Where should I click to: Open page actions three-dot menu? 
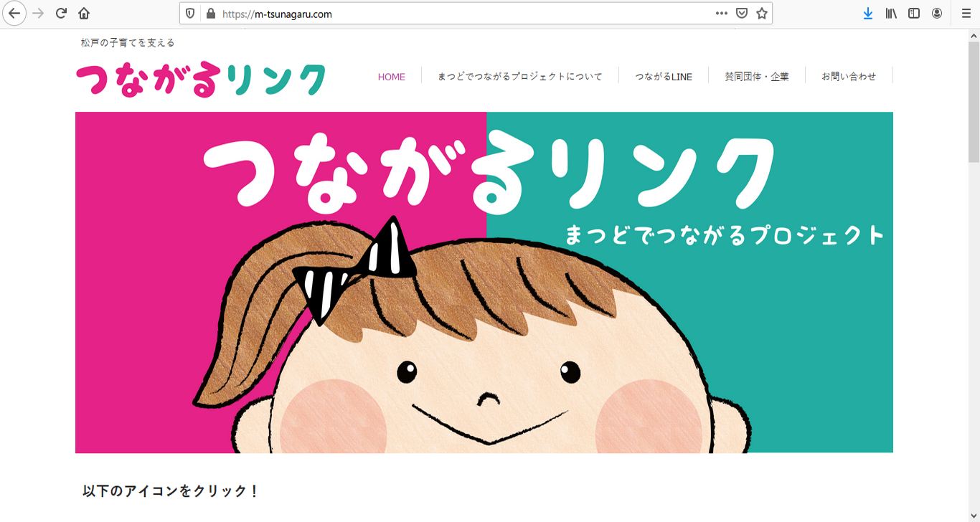click(721, 14)
